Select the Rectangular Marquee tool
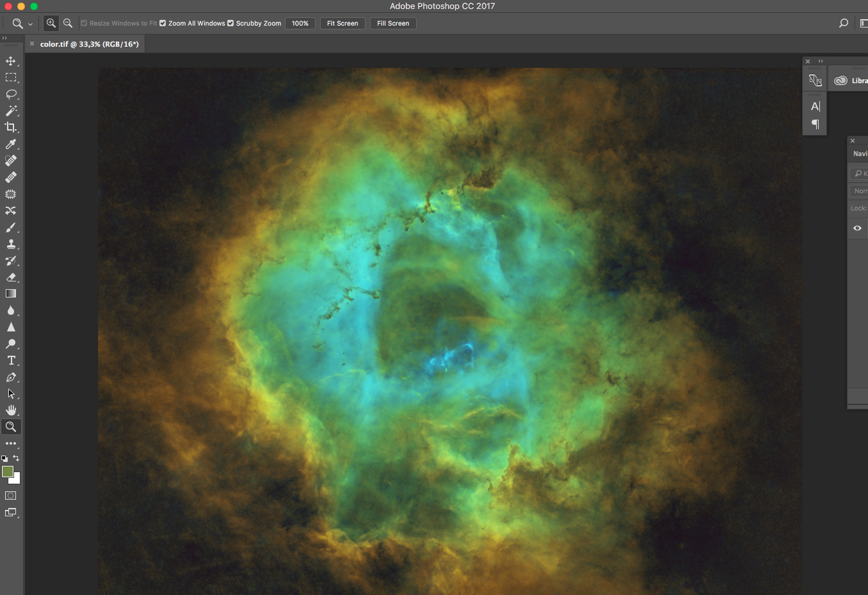868x595 pixels. [11, 77]
